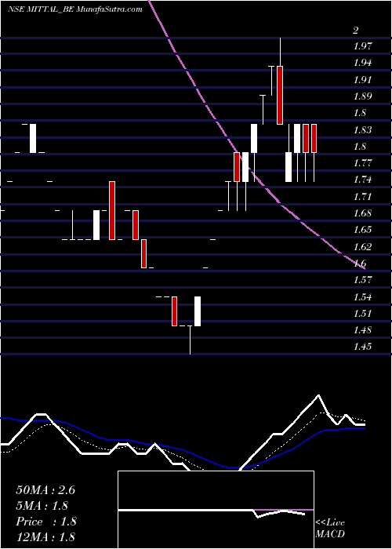Click the 1.45 price axis label

362,347
